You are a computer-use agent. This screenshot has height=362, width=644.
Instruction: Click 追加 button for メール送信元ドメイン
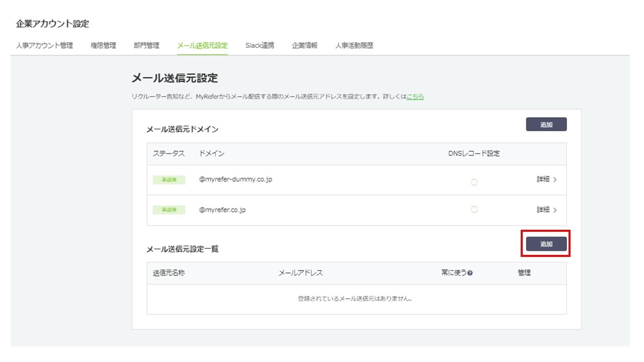pos(546,125)
